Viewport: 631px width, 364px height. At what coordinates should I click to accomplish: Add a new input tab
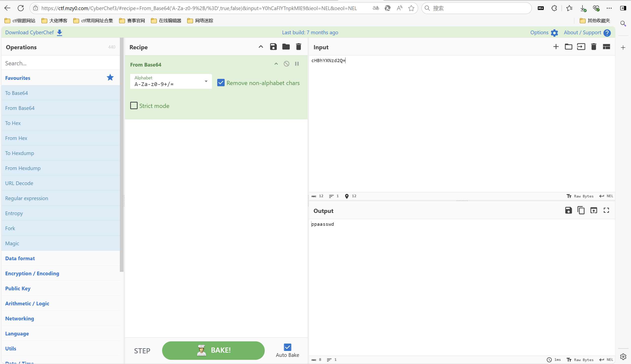556,47
